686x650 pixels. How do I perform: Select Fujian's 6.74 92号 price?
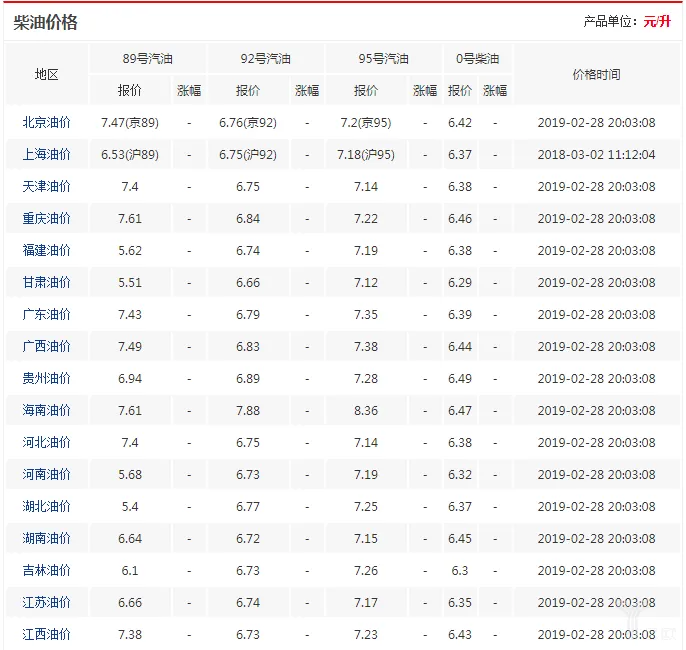tap(248, 250)
